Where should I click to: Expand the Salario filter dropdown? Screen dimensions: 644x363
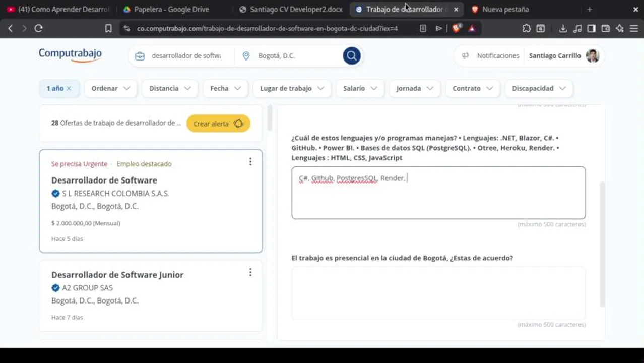[360, 88]
